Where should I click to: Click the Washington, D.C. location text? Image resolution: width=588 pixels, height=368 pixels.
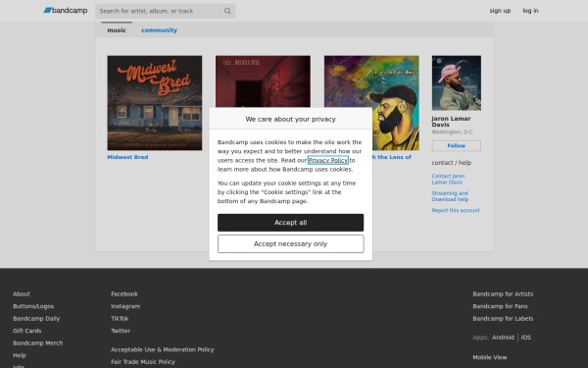(x=452, y=131)
